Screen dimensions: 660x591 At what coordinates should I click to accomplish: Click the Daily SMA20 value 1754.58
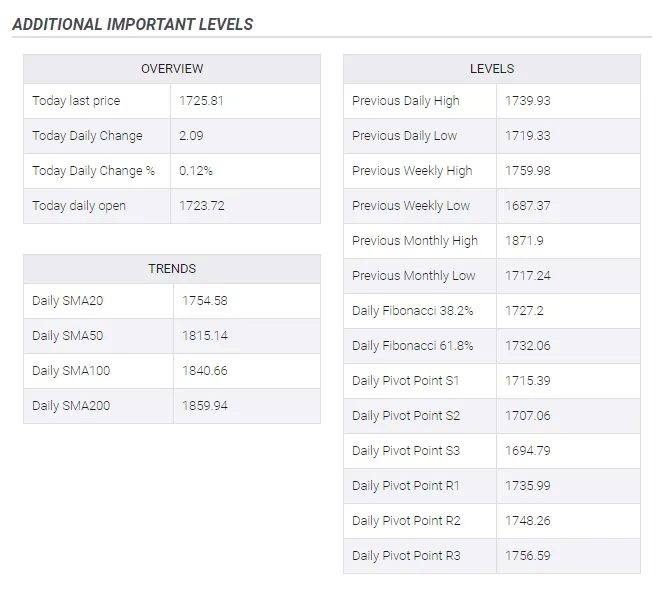tap(205, 301)
